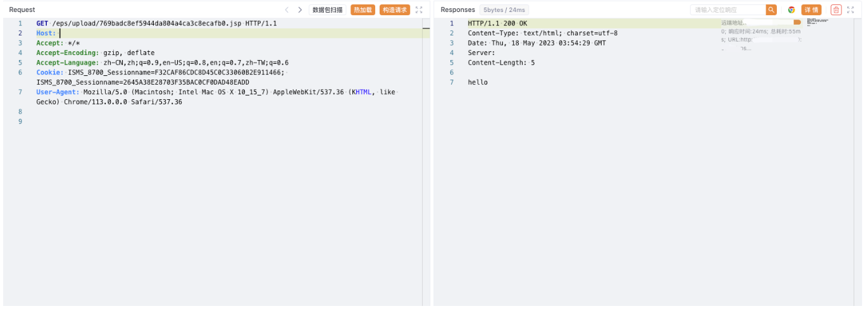Click the red trash delete icon
The image size is (868, 311).
pyautogui.click(x=836, y=10)
